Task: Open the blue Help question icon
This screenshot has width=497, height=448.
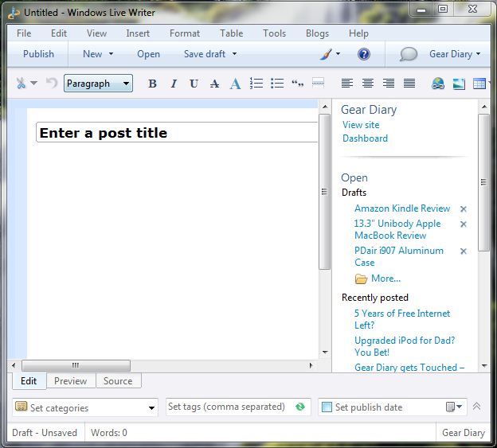Action: tap(364, 54)
